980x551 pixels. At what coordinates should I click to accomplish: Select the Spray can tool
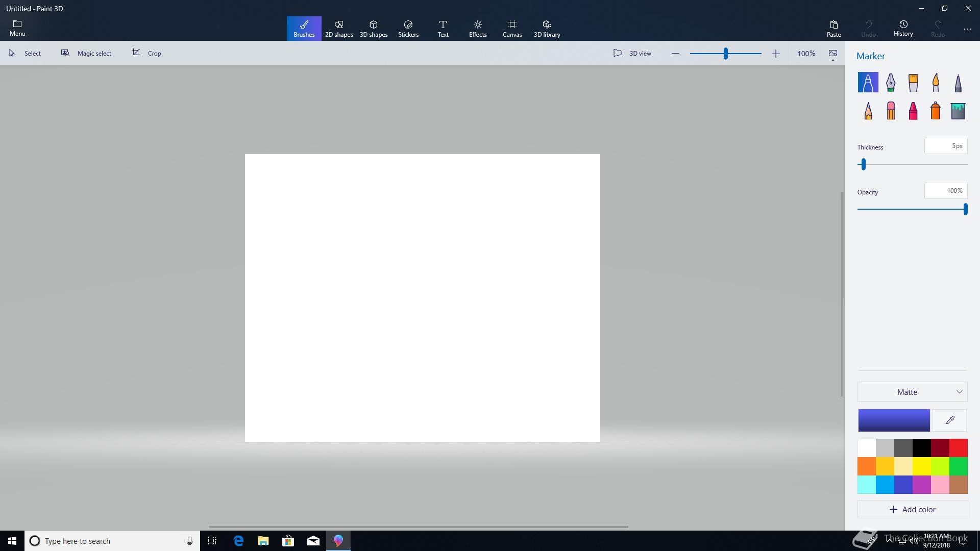click(x=936, y=110)
